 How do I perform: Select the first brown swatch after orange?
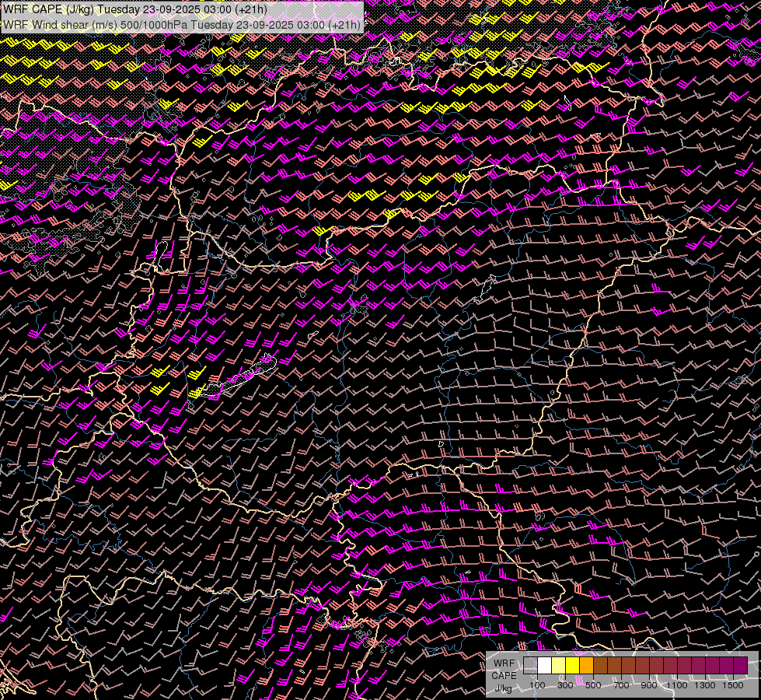(x=601, y=665)
